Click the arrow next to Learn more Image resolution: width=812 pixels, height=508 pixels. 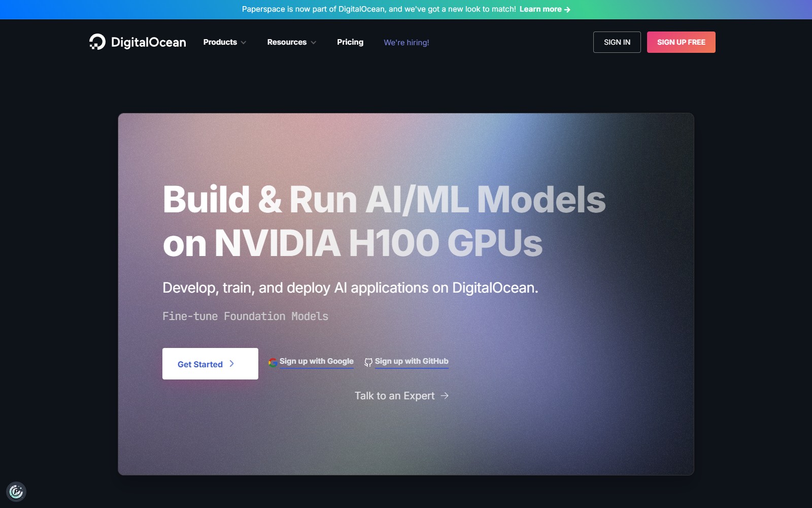pos(567,9)
